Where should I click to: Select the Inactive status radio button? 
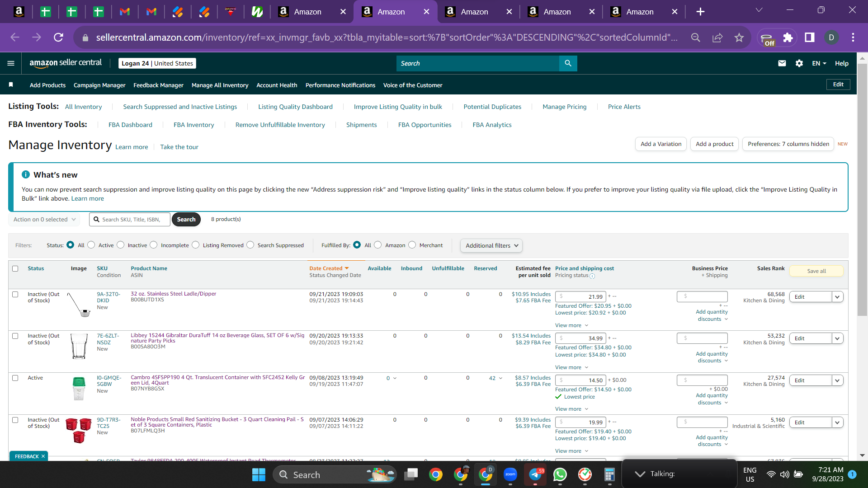point(120,245)
